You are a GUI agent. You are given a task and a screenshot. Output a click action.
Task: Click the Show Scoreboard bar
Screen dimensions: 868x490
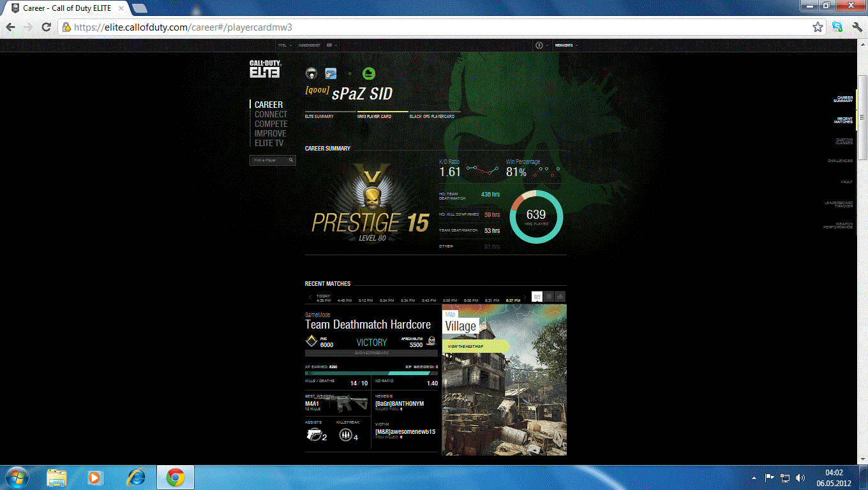tap(371, 353)
